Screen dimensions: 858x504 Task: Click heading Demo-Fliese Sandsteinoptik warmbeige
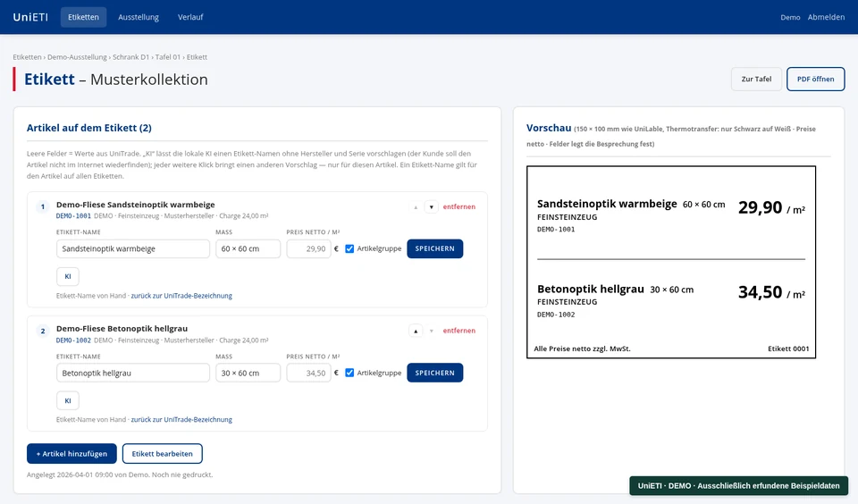136,205
